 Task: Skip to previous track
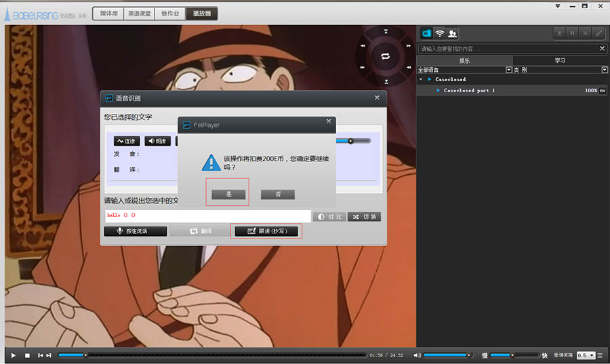(41, 355)
